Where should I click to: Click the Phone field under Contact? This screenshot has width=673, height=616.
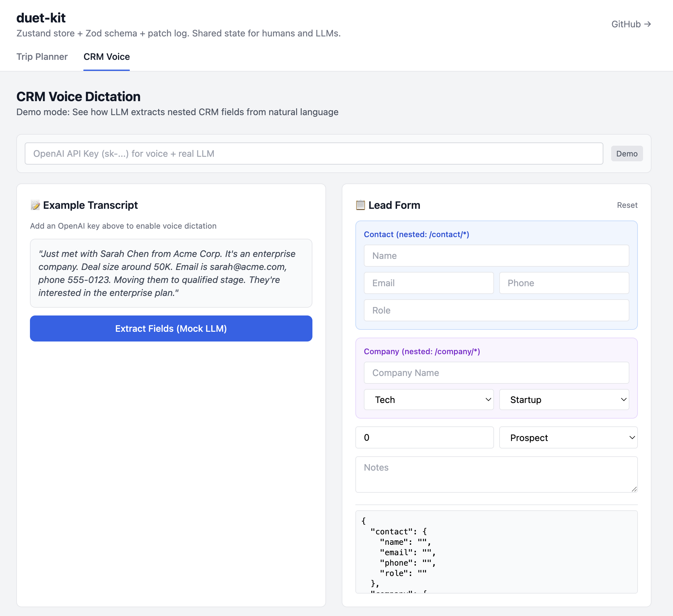point(564,283)
